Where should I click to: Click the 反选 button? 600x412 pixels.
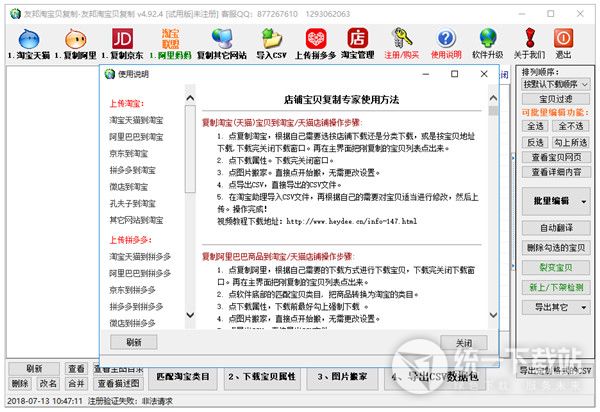[535, 143]
